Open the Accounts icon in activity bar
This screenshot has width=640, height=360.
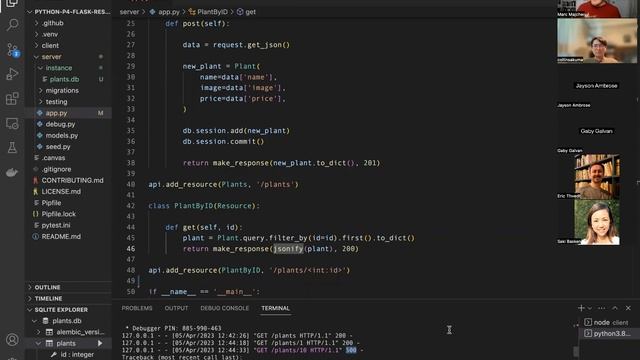pyautogui.click(x=12, y=340)
